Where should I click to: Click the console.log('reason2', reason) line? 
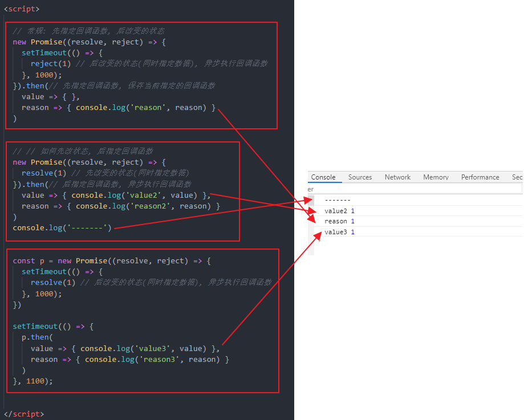point(121,206)
